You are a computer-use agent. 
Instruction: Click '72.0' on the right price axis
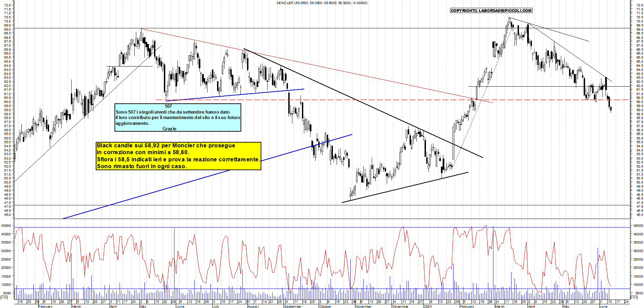click(639, 5)
